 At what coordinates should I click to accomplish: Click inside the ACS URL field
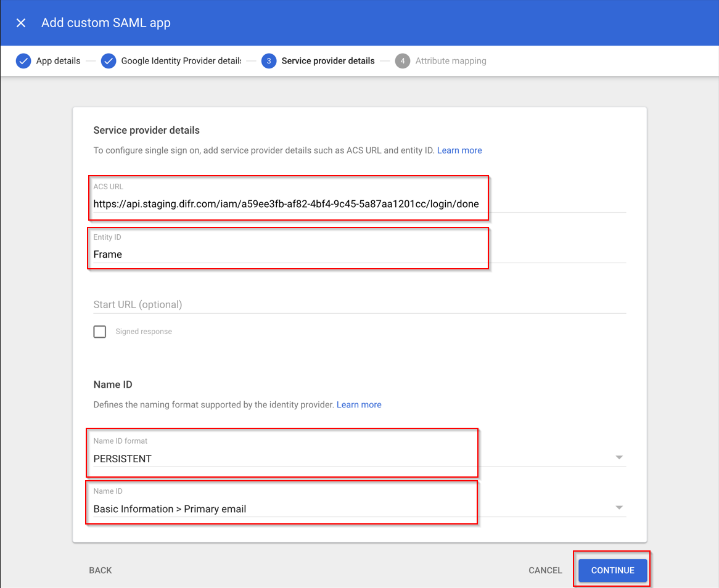click(286, 204)
